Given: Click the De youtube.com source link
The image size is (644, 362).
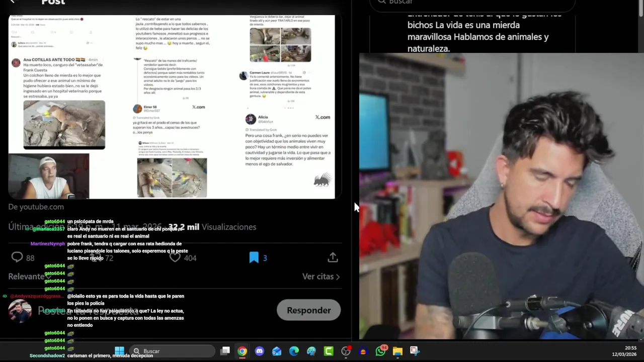Looking at the screenshot, I should 36,207.
